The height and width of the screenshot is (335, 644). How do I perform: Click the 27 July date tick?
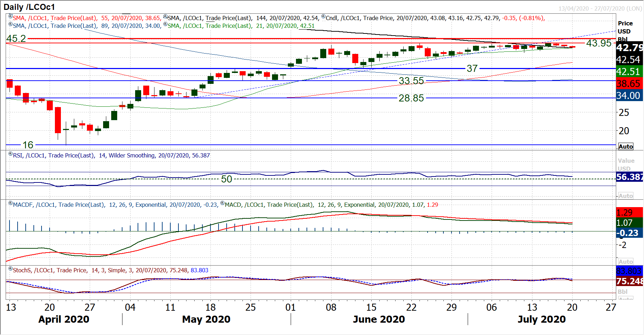coord(611,307)
